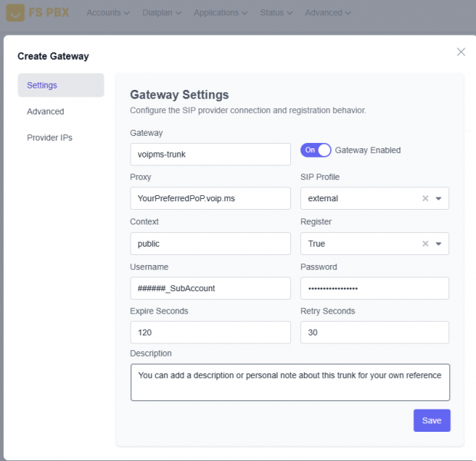Expand the Dialplan menu
476x461 pixels.
pyautogui.click(x=162, y=13)
